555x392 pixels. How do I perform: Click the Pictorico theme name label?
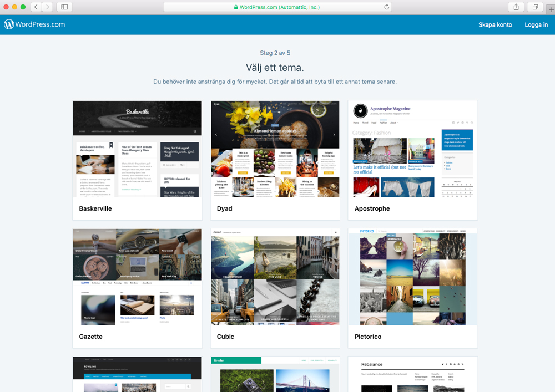tap(368, 337)
